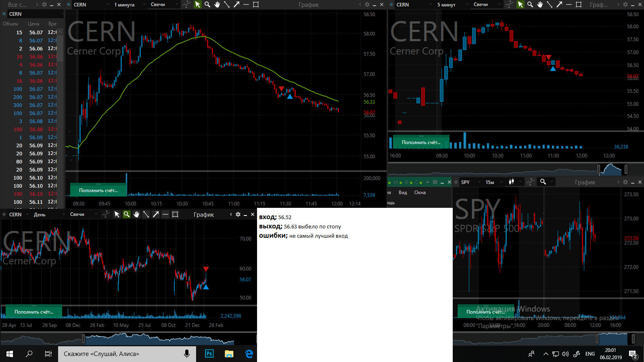Select the rectangle tool in the daily CERN chart
The image size is (644, 362).
click(175, 214)
